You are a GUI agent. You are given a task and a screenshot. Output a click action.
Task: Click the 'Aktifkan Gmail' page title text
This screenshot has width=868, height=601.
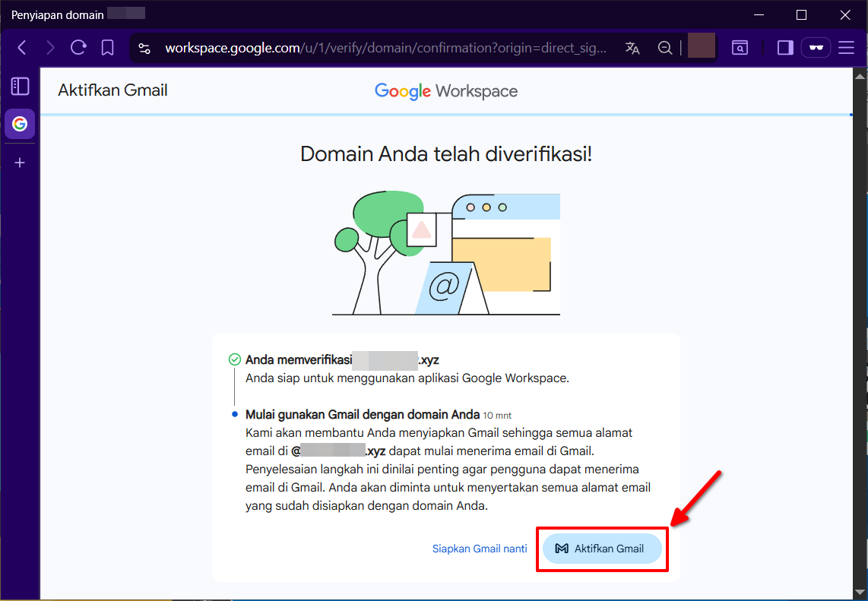click(x=113, y=90)
